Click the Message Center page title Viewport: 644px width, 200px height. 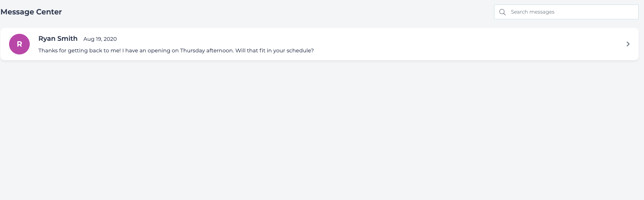click(x=31, y=12)
